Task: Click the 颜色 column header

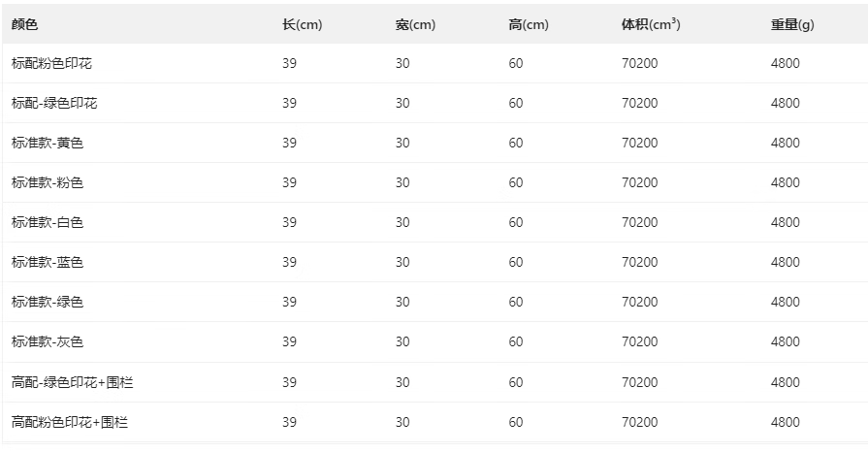Action: coord(24,24)
